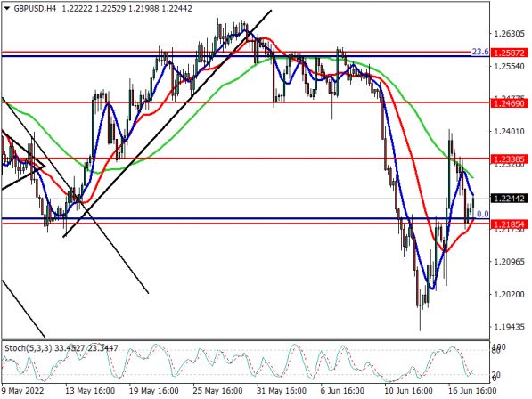Click the red 1.23385 price label
Viewport: 532px width, 399px height.
click(510, 159)
